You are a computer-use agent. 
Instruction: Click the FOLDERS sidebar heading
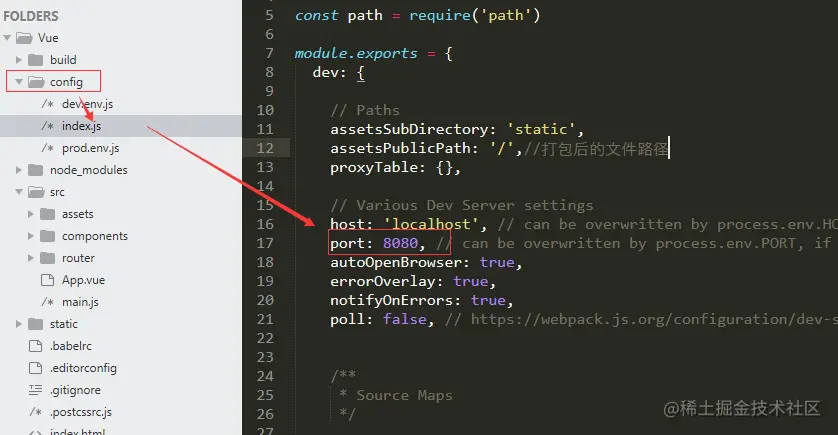click(x=30, y=16)
